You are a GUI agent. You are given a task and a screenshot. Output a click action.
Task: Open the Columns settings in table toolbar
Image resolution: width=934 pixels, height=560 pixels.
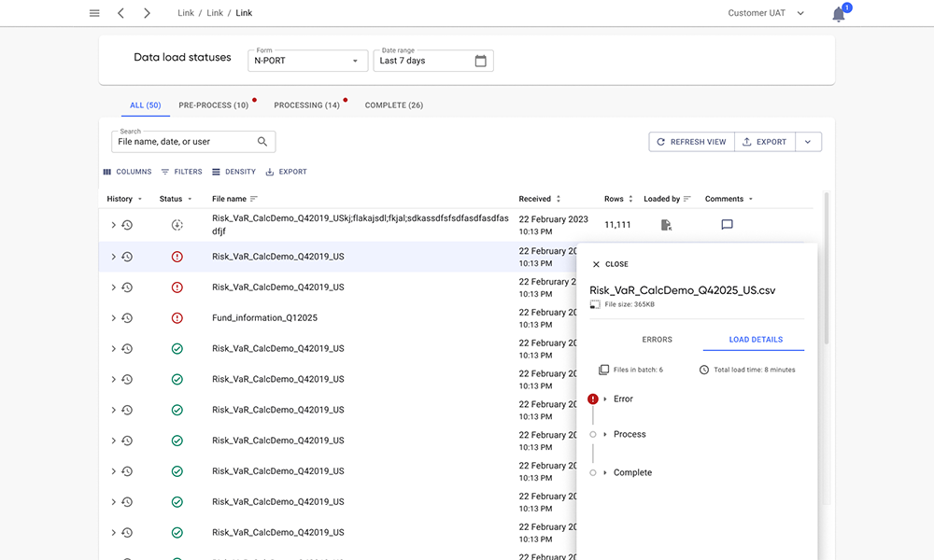(x=127, y=172)
